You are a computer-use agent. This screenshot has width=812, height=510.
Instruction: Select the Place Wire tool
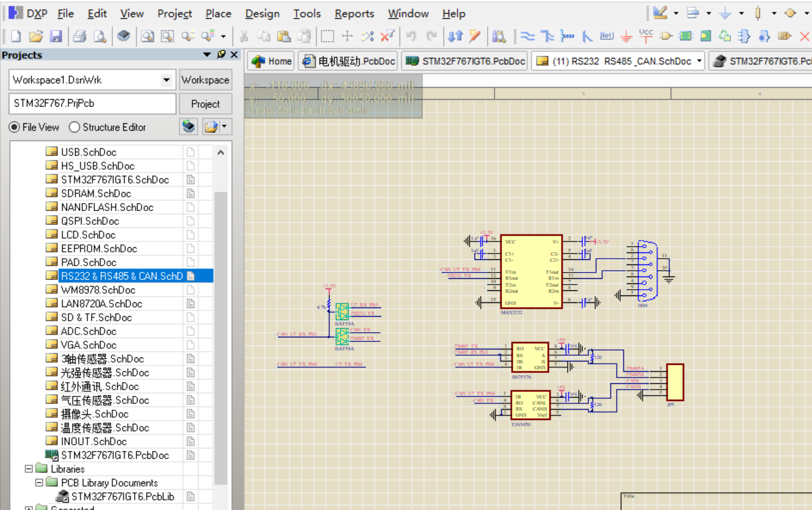pyautogui.click(x=527, y=36)
